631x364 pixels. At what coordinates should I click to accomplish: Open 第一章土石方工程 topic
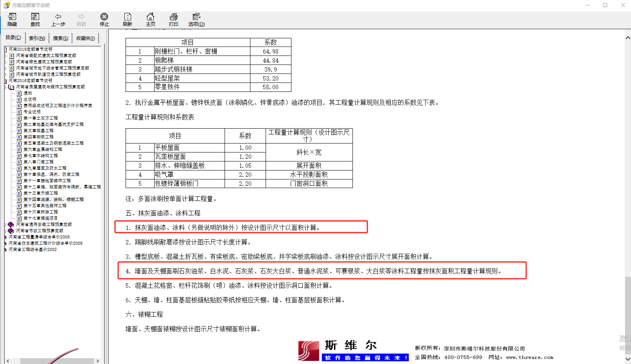[x=41, y=118]
